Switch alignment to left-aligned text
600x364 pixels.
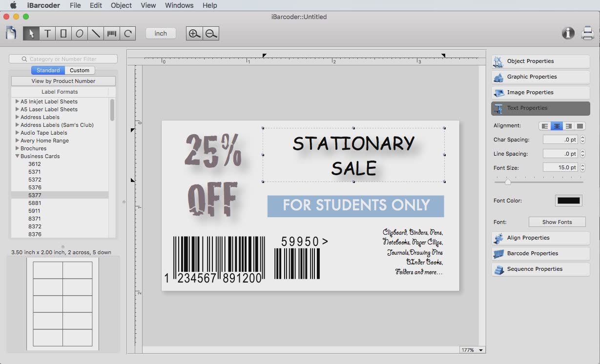(544, 126)
